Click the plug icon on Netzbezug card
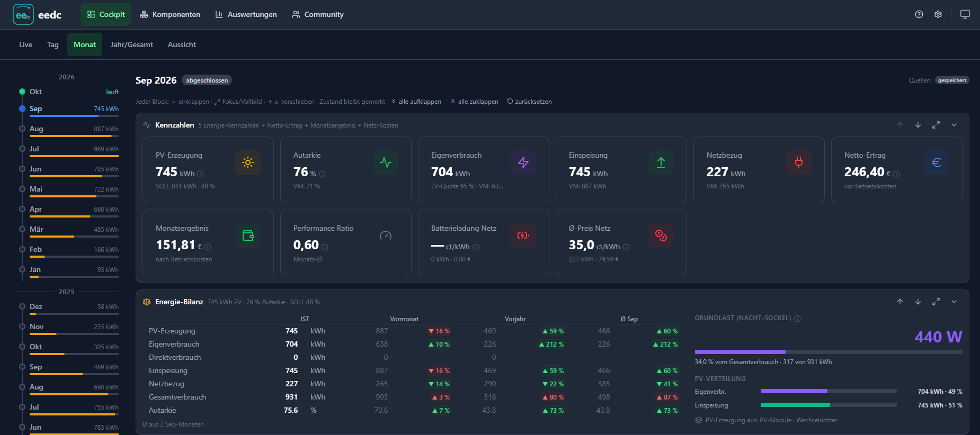Viewport: 980px width, 435px height. coord(799,162)
